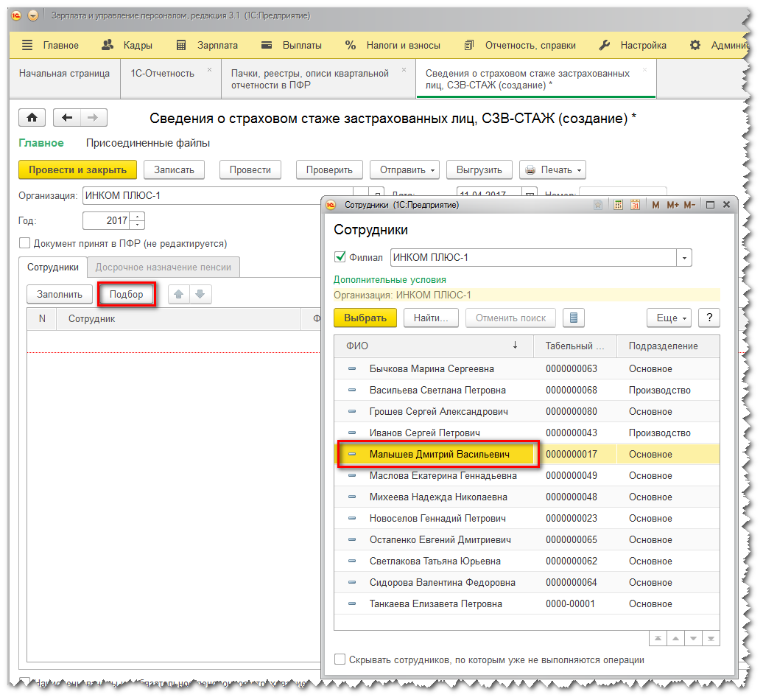
Task: Open the Печать dropdown button
Action: pyautogui.click(x=553, y=170)
